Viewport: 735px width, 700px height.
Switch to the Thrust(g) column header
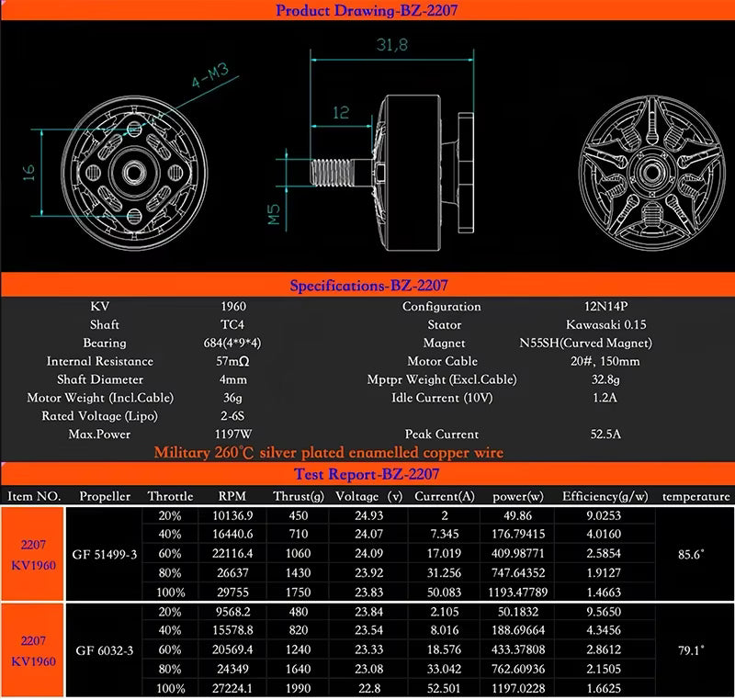(x=298, y=494)
